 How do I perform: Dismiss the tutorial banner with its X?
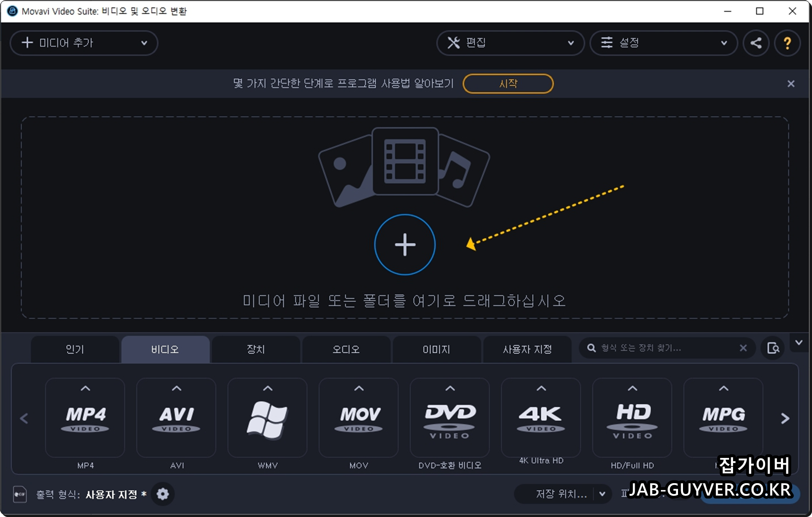pyautogui.click(x=791, y=83)
